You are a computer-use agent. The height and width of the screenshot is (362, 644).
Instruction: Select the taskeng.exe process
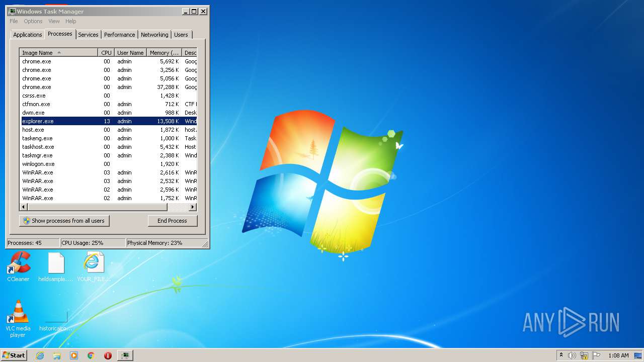click(109, 138)
